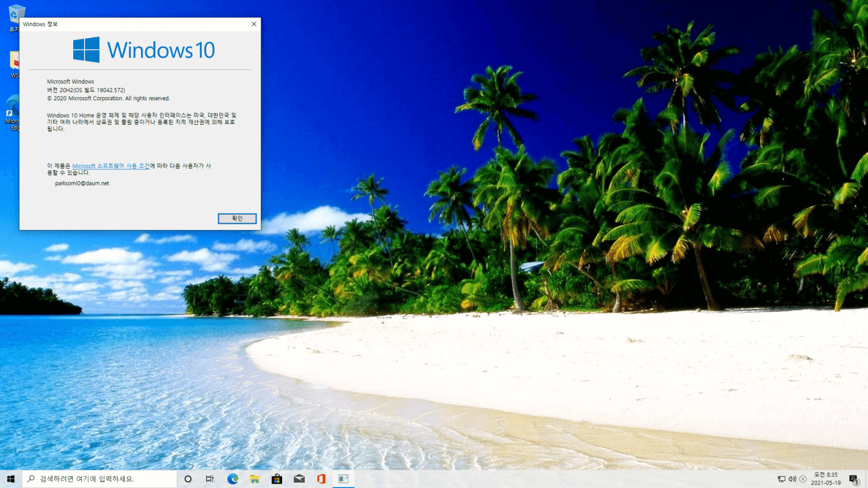Open the clock and calendar flyout

(x=826, y=479)
